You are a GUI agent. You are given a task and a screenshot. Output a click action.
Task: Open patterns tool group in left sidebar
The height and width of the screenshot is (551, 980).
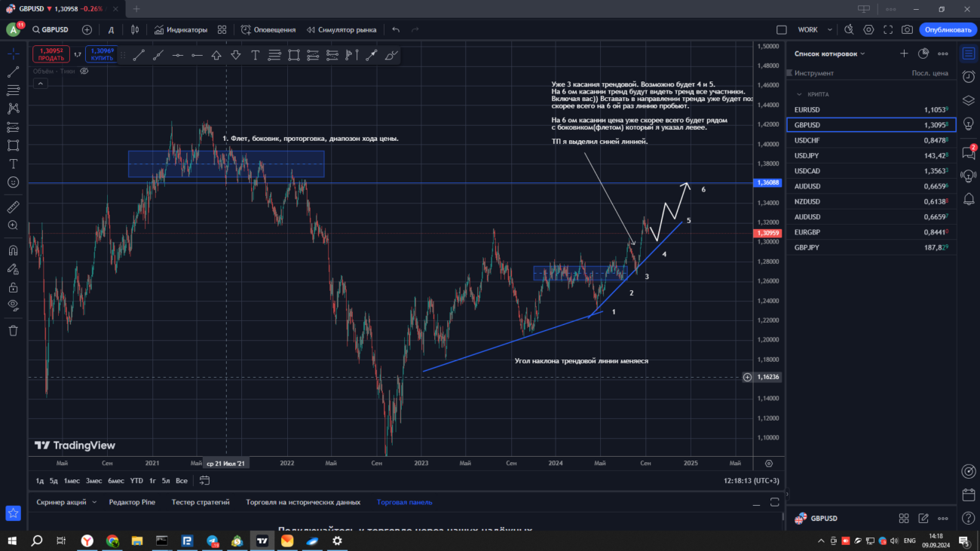click(x=13, y=109)
